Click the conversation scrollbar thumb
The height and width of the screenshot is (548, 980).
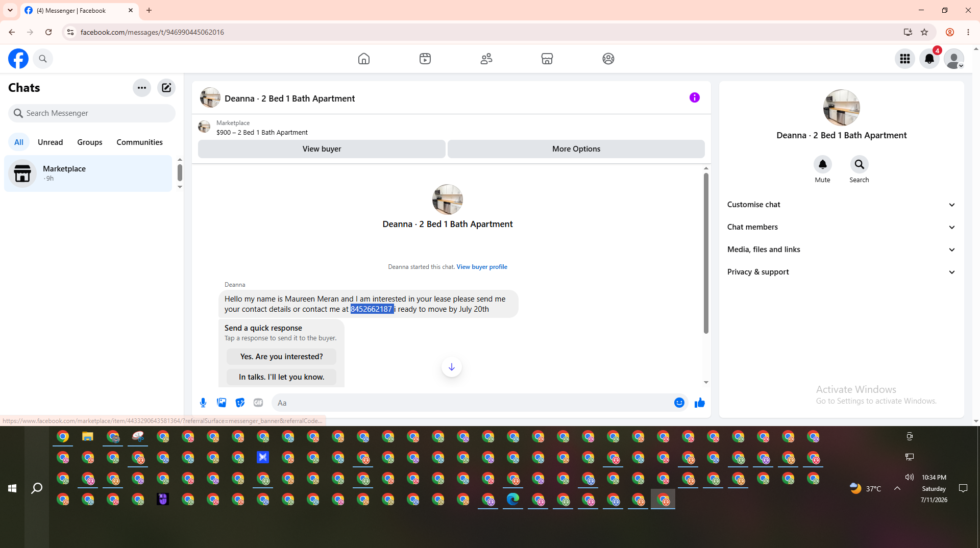point(706,254)
